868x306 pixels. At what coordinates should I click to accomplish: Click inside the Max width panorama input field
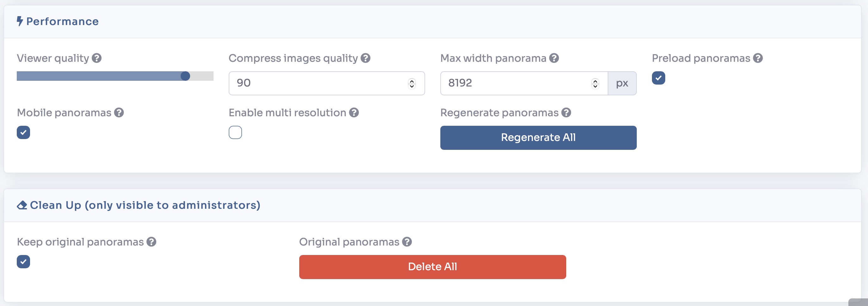(505, 83)
